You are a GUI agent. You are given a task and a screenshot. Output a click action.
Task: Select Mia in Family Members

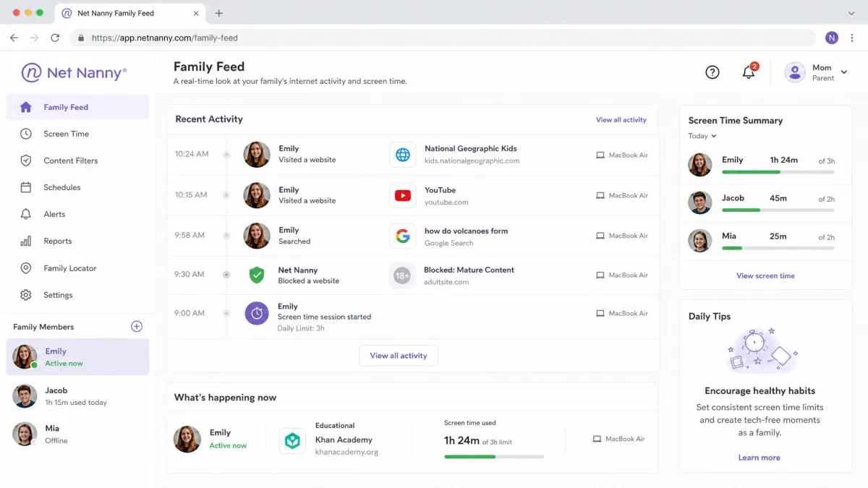tap(77, 435)
